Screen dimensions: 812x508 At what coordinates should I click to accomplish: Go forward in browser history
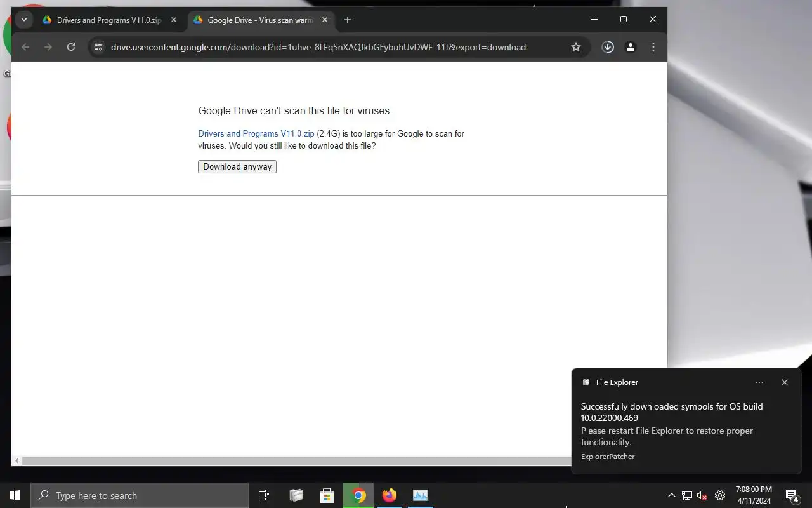[48, 47]
